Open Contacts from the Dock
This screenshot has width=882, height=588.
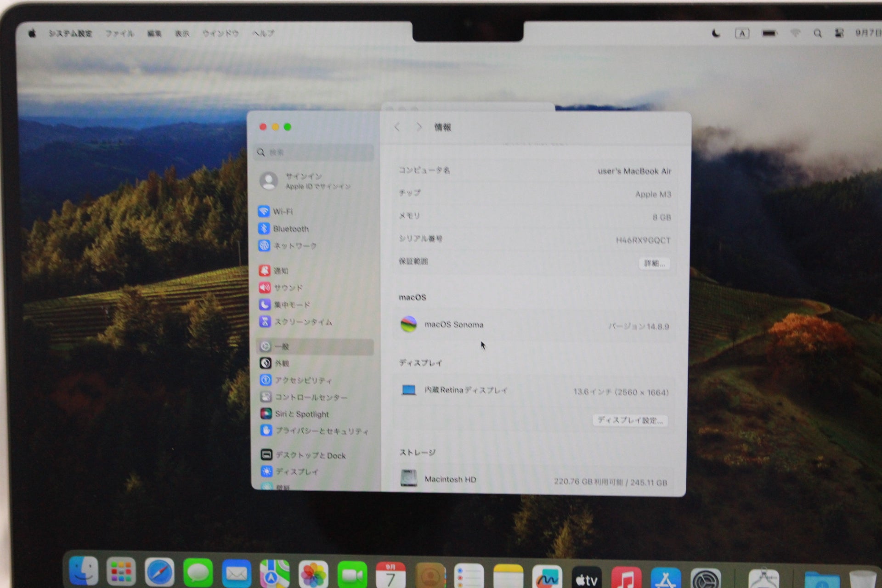tap(430, 576)
